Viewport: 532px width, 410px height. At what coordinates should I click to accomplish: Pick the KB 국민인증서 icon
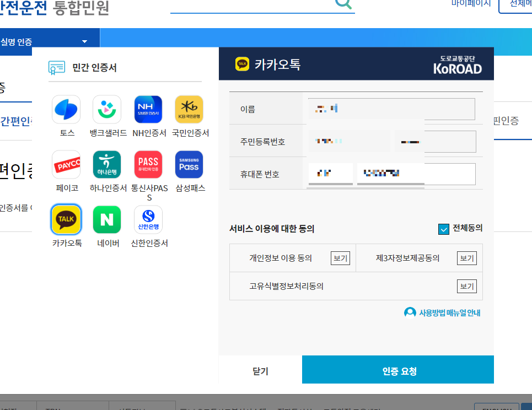click(189, 109)
